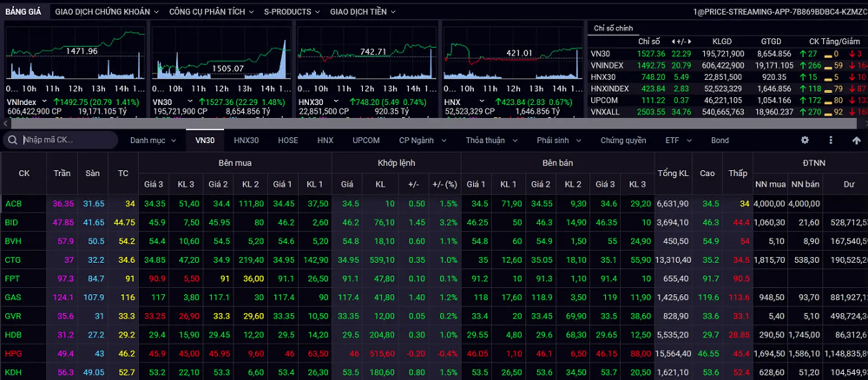Click the up arrow collapse icon
The image size is (868, 380).
pyautogui.click(x=856, y=141)
